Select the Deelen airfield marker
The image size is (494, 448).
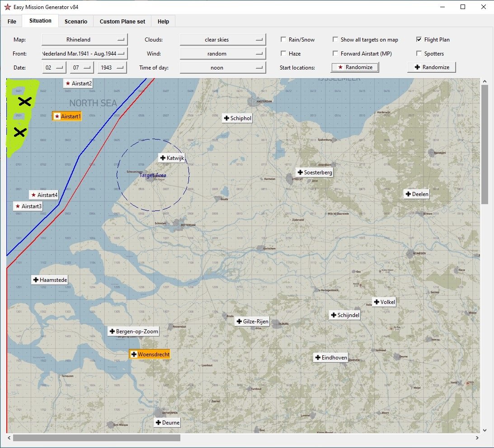[416, 194]
